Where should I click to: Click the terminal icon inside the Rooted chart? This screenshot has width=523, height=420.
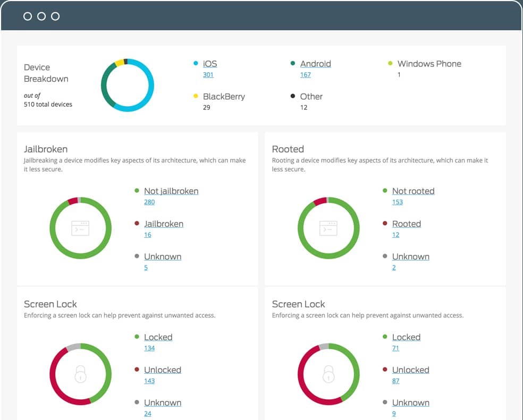click(328, 228)
